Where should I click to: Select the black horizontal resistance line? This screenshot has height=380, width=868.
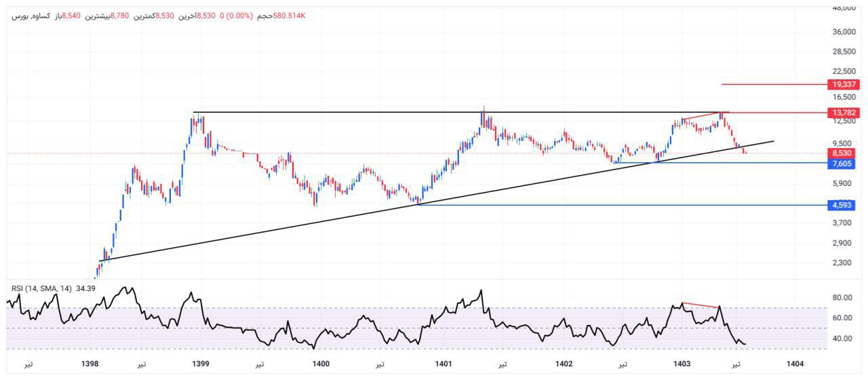(461, 112)
